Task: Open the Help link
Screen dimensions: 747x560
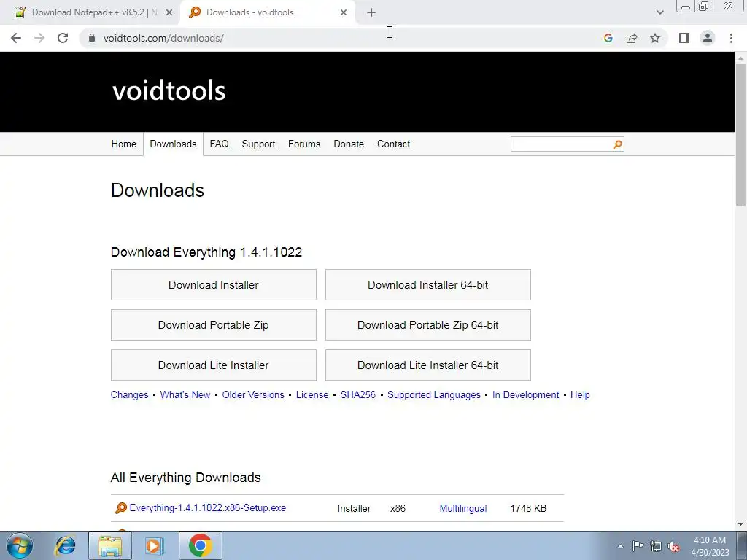Action: click(580, 394)
